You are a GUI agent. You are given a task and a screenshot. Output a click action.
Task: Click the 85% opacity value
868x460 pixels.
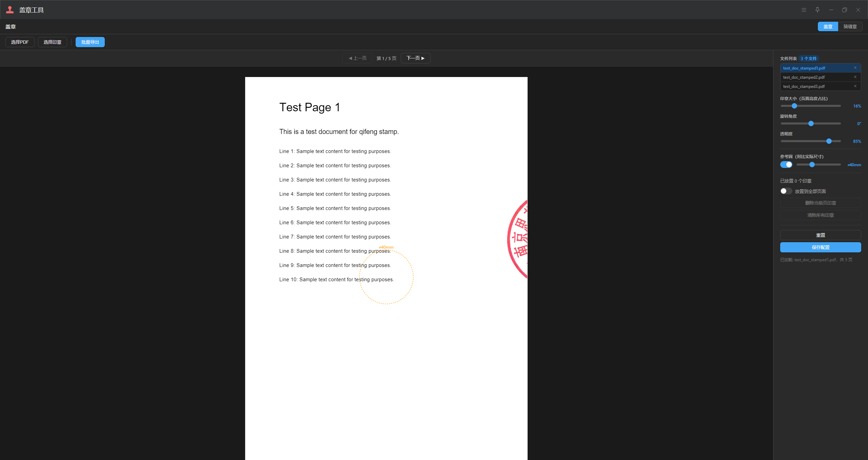[x=857, y=141]
